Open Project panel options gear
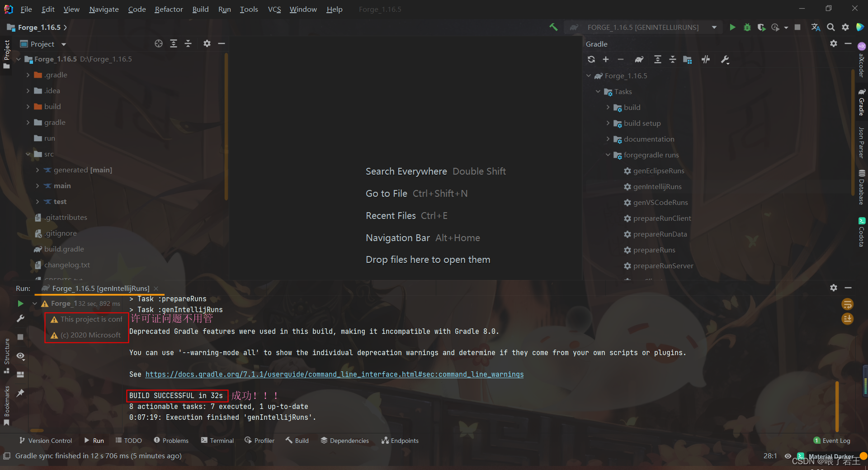 (x=207, y=43)
